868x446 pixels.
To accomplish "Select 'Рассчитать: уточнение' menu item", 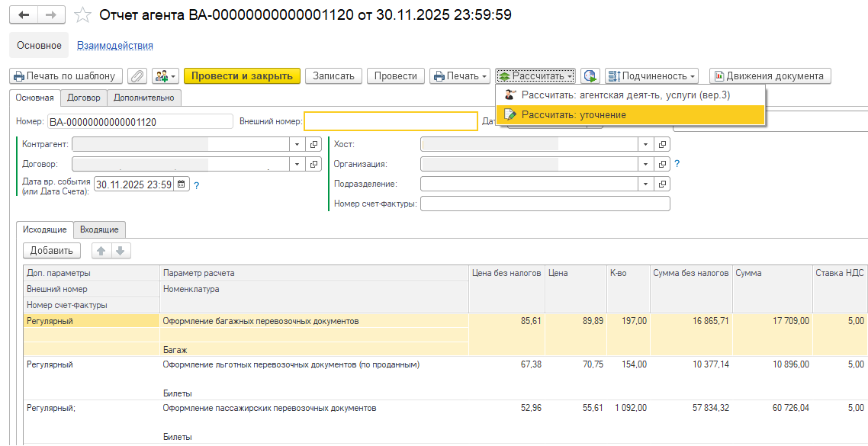I will point(574,115).
